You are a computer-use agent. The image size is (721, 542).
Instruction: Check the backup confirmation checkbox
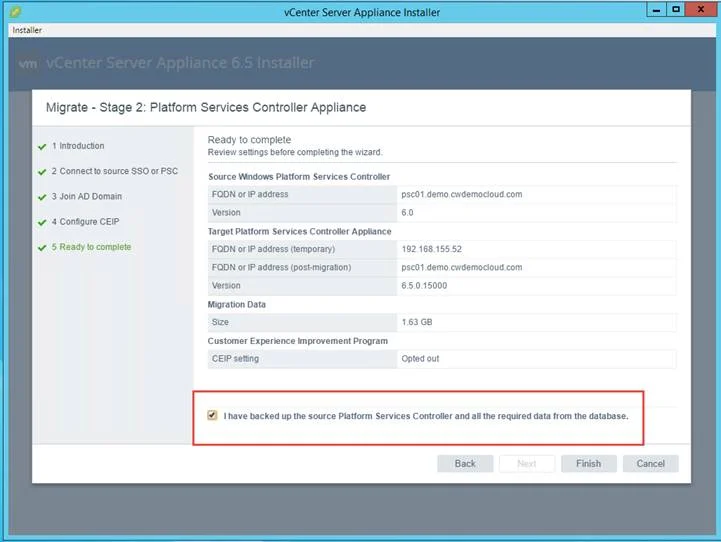click(x=212, y=415)
